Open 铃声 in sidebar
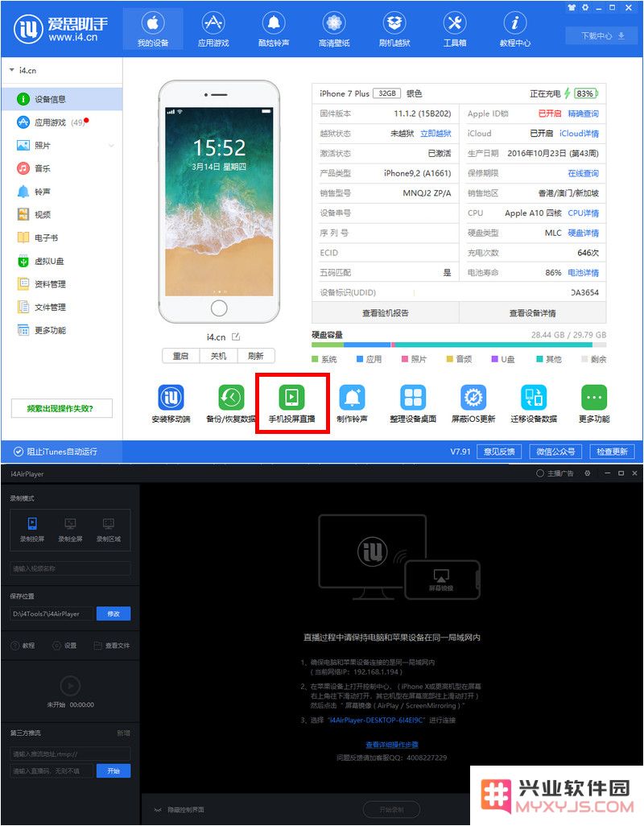 [x=62, y=192]
